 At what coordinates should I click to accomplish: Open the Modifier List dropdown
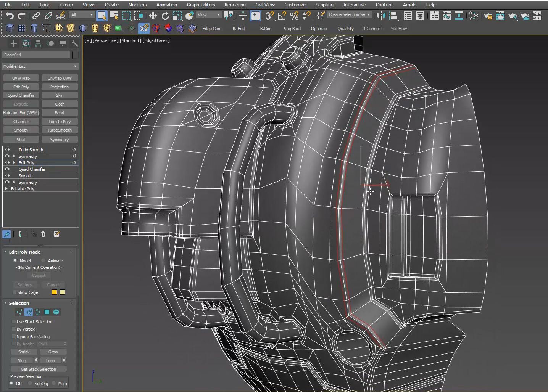(40, 66)
